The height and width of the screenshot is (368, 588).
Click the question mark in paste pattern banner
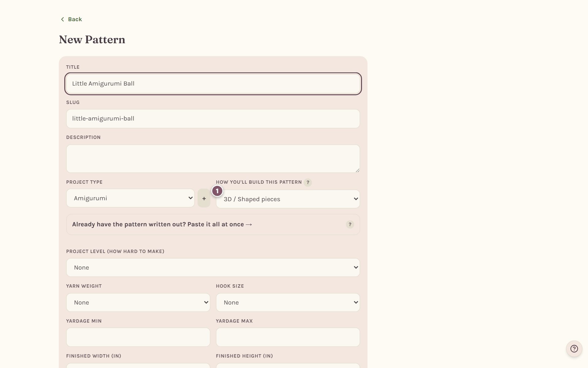(x=350, y=224)
